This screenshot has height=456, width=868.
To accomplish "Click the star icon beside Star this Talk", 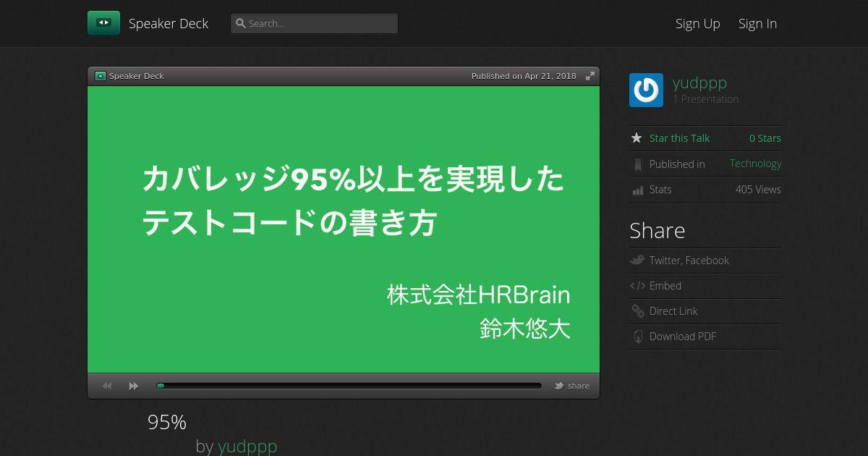I will click(x=637, y=138).
